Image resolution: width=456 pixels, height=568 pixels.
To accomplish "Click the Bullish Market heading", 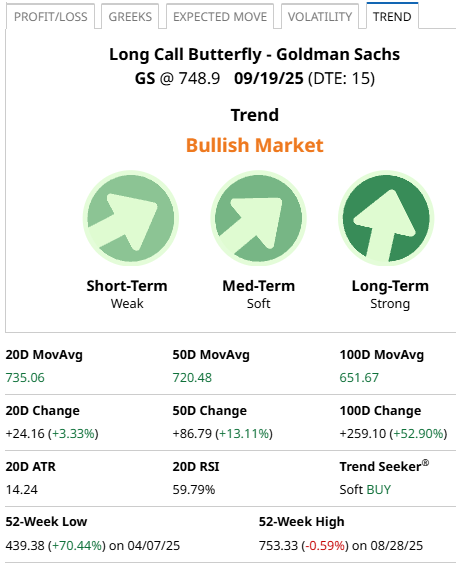I will pos(255,145).
